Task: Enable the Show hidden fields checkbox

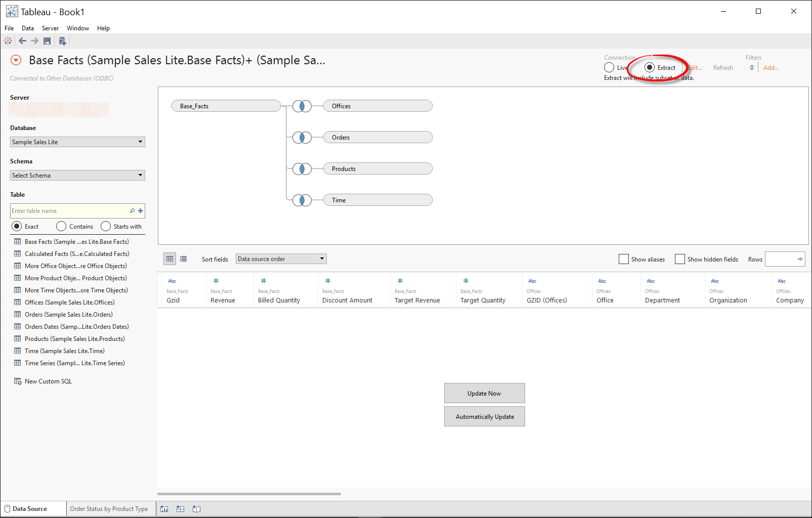Action: click(x=680, y=259)
